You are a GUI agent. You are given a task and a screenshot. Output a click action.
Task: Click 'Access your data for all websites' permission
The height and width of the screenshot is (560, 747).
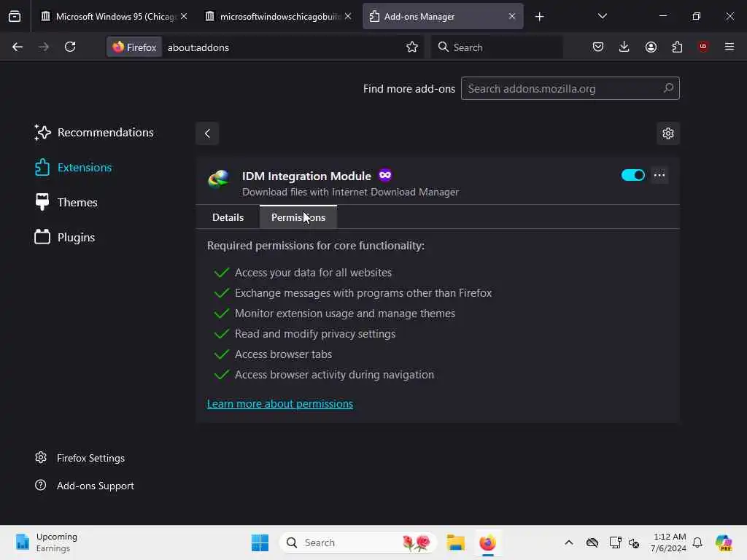point(313,273)
